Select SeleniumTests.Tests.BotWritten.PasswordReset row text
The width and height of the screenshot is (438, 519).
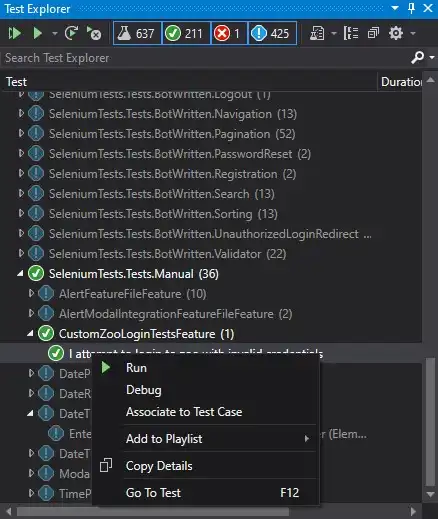(x=180, y=154)
